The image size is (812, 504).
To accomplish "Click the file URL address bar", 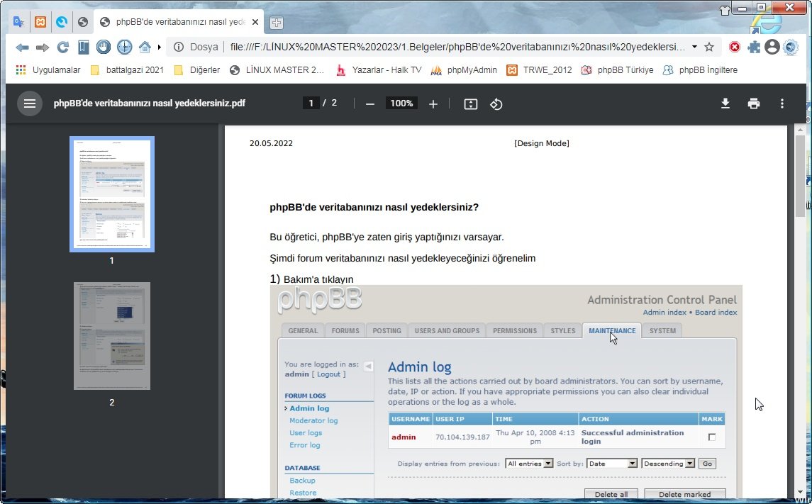I will (x=458, y=47).
